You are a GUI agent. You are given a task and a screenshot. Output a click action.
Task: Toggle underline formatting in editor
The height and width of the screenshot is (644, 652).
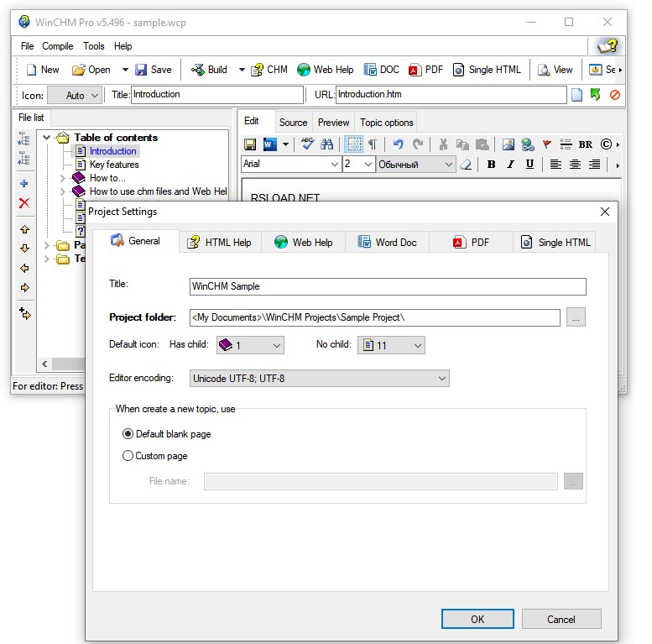coord(529,165)
